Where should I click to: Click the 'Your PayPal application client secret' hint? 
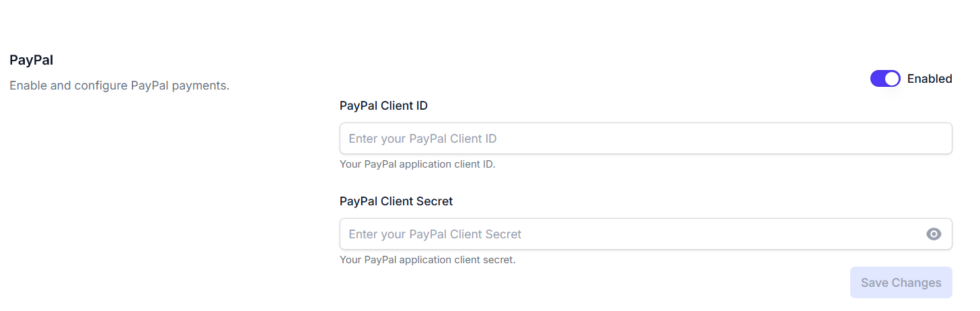tap(427, 260)
